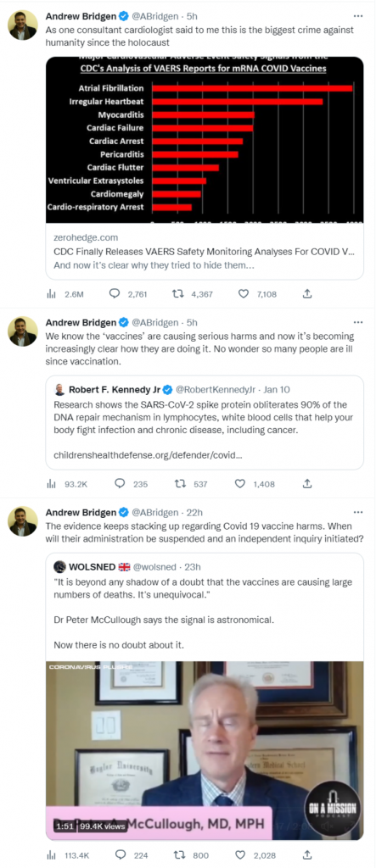Open the childrenshealthdefense.org defender link

click(148, 454)
